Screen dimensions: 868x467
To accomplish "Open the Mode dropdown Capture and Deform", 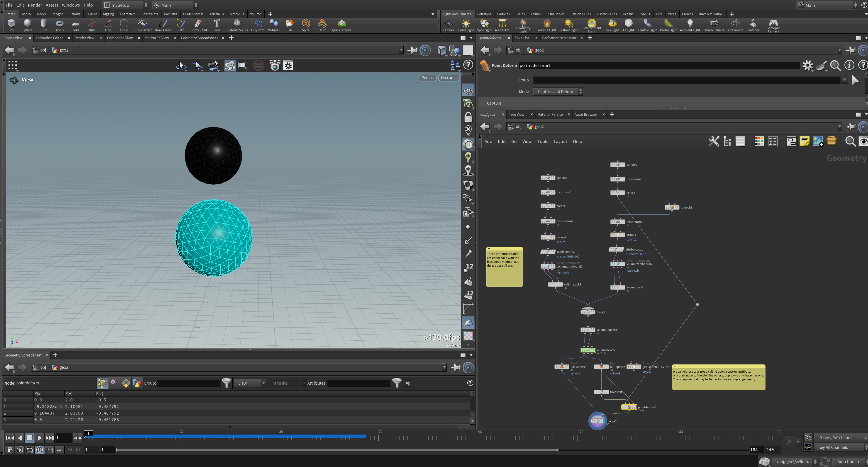I will [x=558, y=92].
